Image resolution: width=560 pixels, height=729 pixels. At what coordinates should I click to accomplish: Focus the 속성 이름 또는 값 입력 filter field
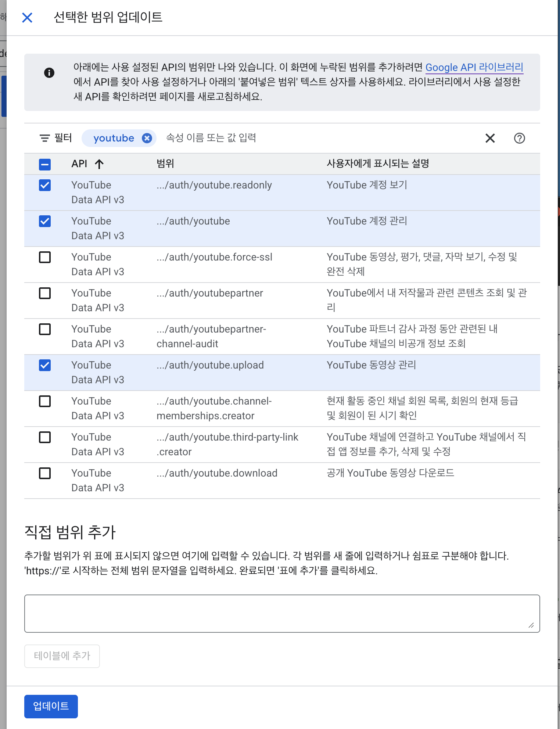click(x=211, y=138)
